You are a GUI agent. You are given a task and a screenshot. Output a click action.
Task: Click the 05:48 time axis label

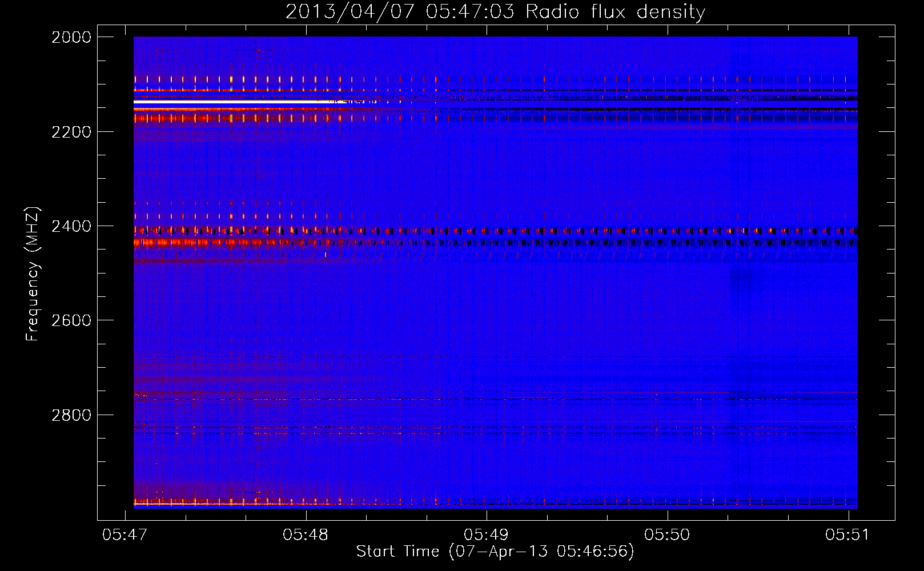tap(306, 534)
